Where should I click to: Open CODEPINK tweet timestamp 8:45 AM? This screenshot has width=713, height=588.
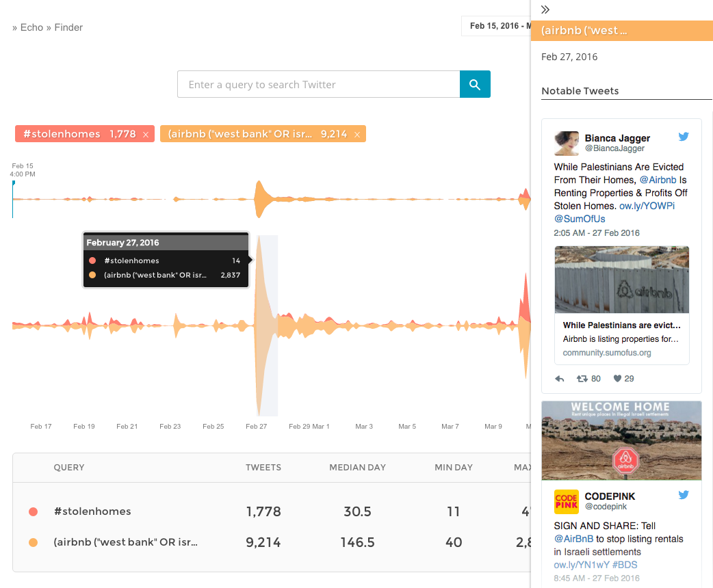pyautogui.click(x=597, y=578)
